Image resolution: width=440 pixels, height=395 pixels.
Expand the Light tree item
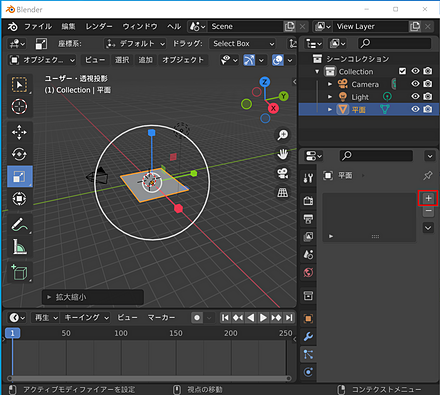coord(330,97)
